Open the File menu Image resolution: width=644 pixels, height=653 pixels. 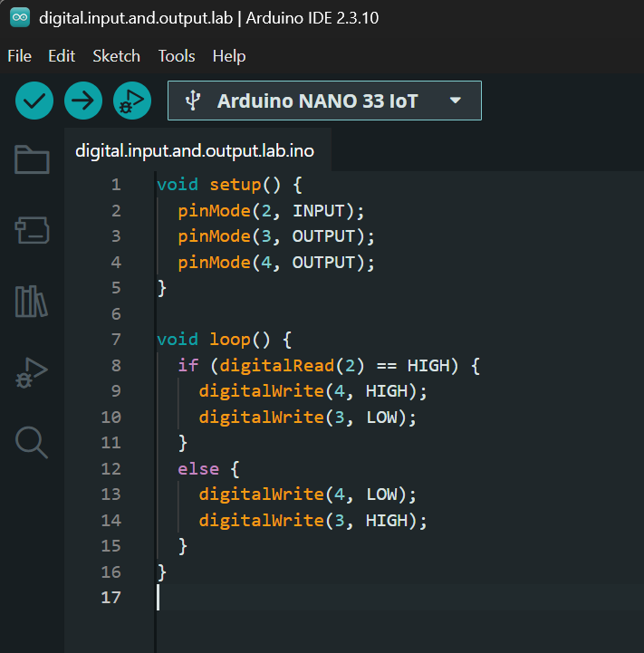pyautogui.click(x=20, y=56)
